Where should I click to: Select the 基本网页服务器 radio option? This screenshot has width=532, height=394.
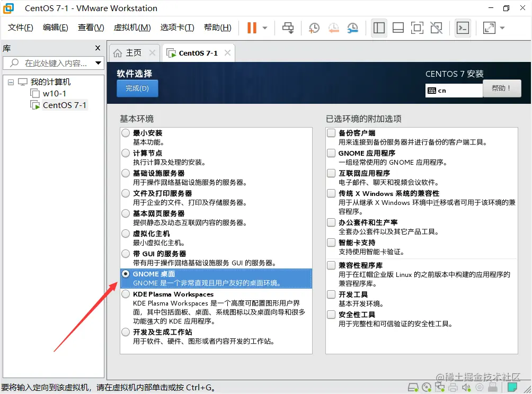click(126, 213)
